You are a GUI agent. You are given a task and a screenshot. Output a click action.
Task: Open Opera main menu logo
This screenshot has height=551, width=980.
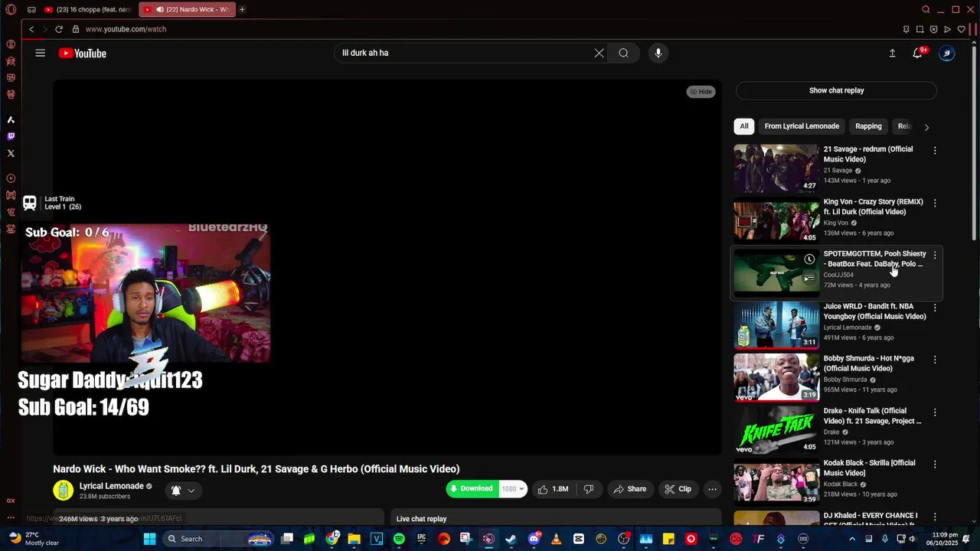[x=11, y=9]
